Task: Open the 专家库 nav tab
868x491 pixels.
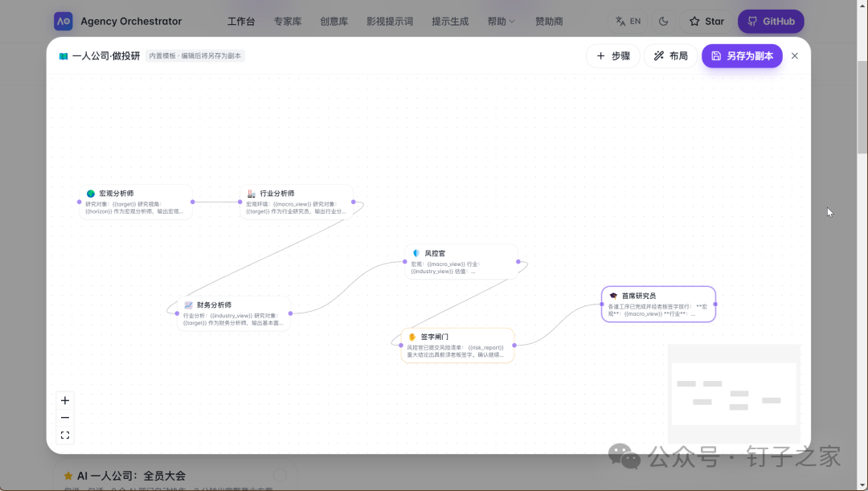Action: (287, 21)
